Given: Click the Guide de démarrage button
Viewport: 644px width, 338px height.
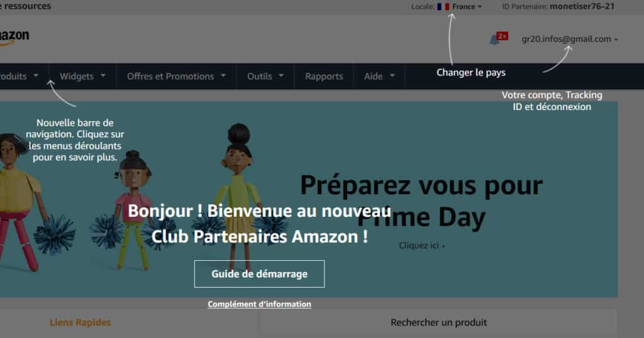Looking at the screenshot, I should pos(260,273).
